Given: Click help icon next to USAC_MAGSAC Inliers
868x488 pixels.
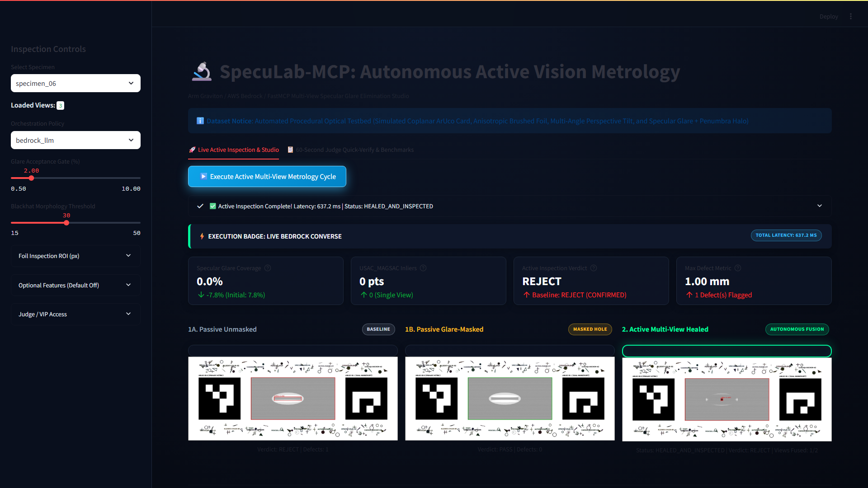Looking at the screenshot, I should point(423,268).
